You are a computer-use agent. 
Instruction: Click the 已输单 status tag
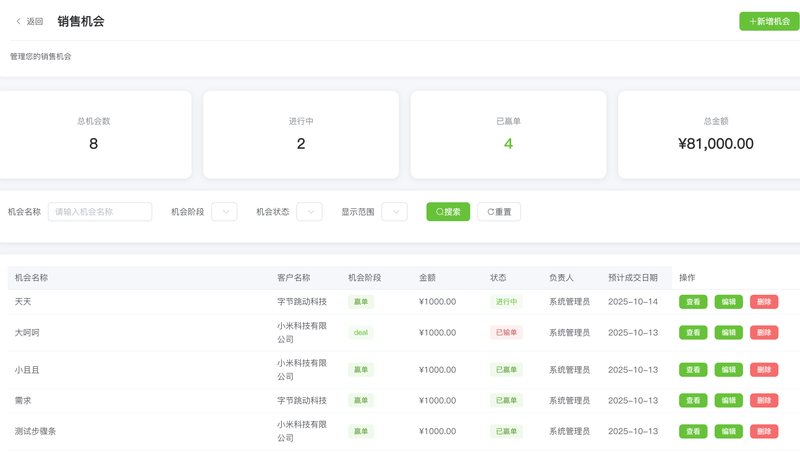tap(506, 333)
